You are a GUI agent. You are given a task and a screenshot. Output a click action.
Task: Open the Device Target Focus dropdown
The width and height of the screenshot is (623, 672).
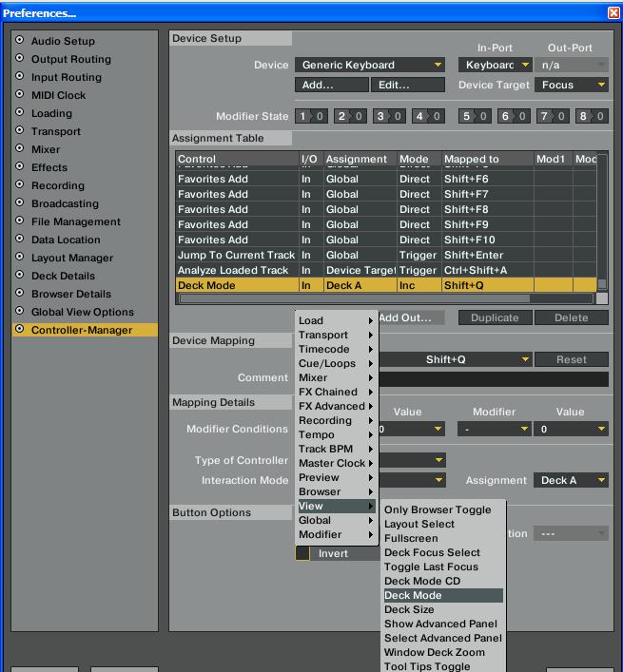coord(572,85)
